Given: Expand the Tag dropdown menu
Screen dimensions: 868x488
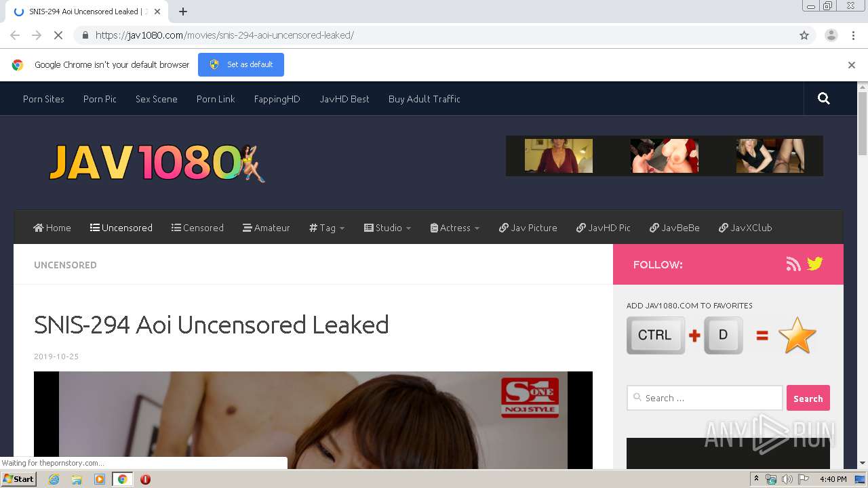Looking at the screenshot, I should (327, 228).
